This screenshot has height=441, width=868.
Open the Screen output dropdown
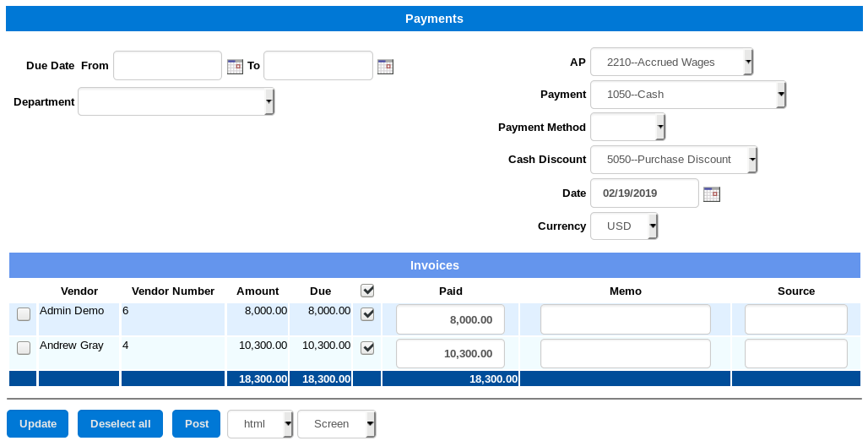point(337,424)
